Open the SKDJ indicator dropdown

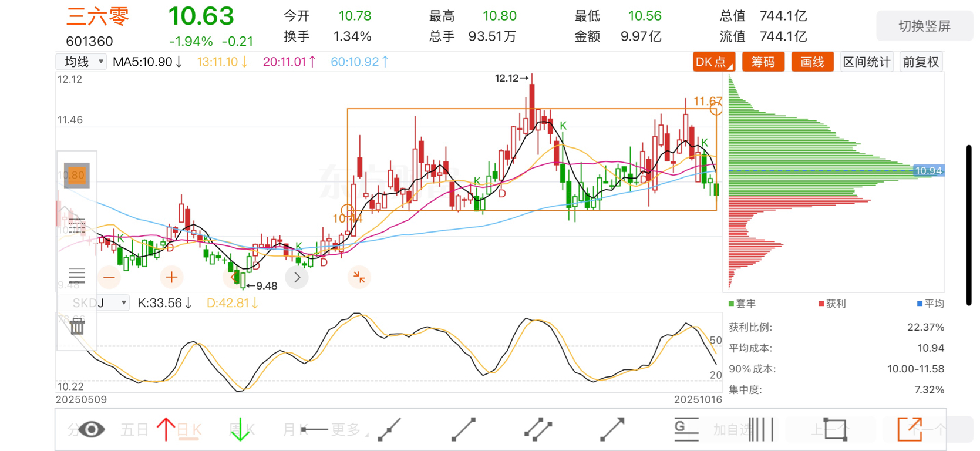click(93, 303)
